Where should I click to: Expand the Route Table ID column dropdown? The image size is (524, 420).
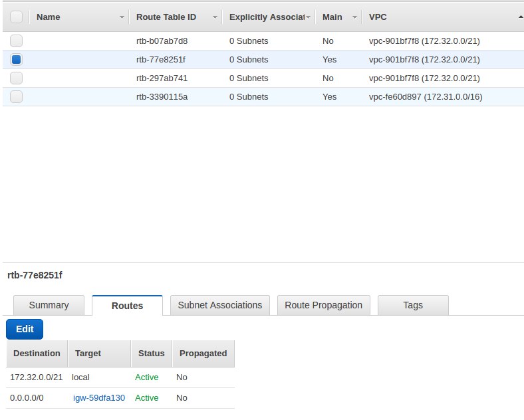coord(215,17)
